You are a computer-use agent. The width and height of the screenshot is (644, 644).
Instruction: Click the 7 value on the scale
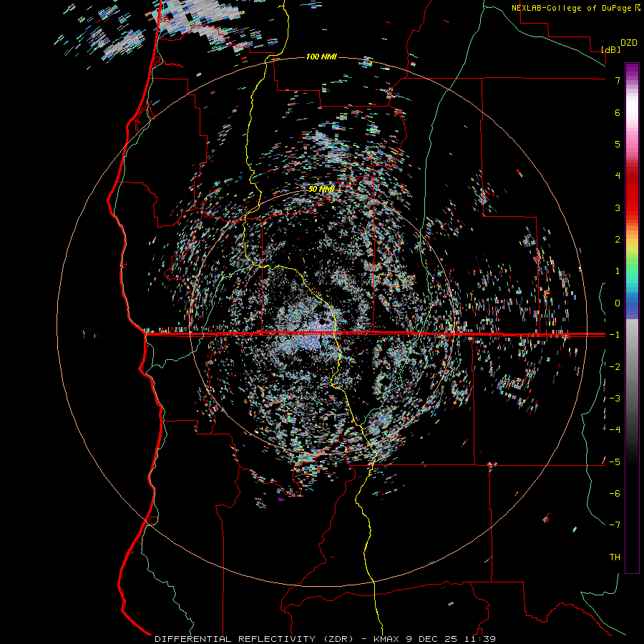618,80
